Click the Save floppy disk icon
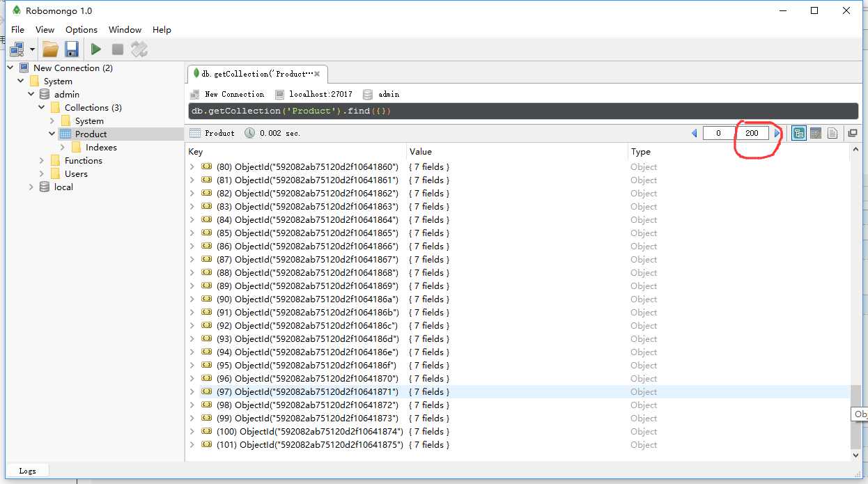 [71, 49]
